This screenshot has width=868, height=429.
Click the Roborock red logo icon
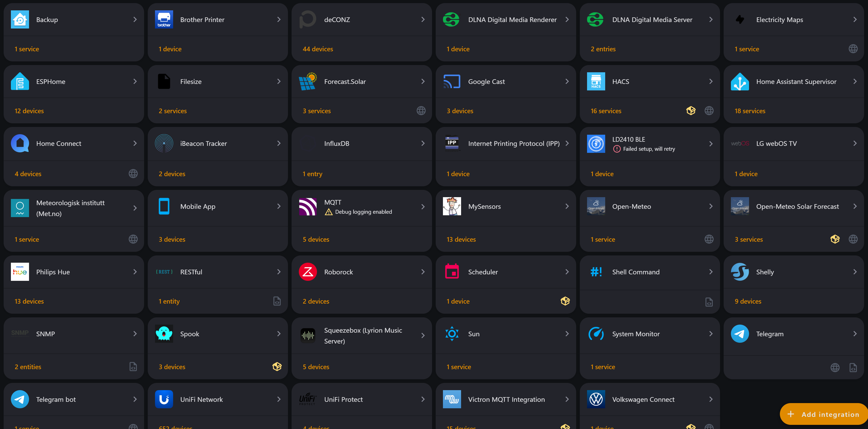pos(307,272)
